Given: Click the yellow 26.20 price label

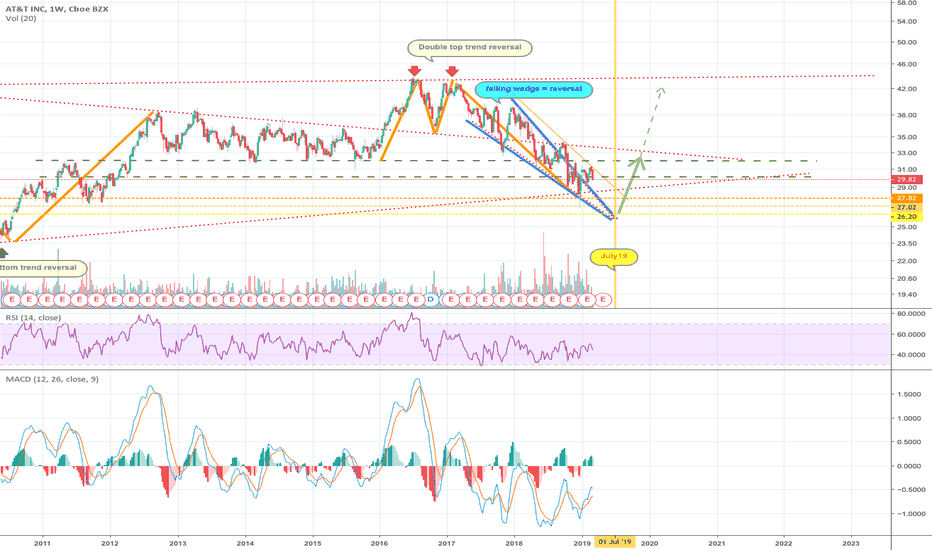Looking at the screenshot, I should pos(906,217).
